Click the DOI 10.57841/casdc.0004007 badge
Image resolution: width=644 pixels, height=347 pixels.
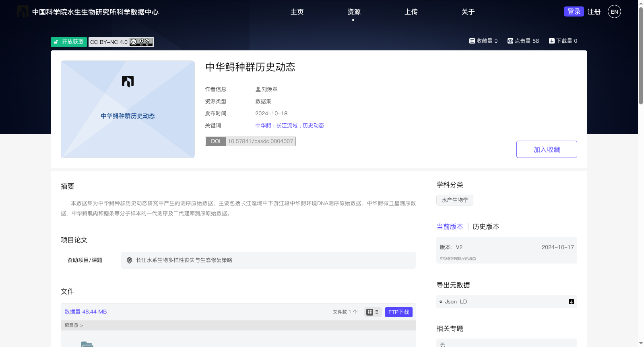[x=250, y=141]
